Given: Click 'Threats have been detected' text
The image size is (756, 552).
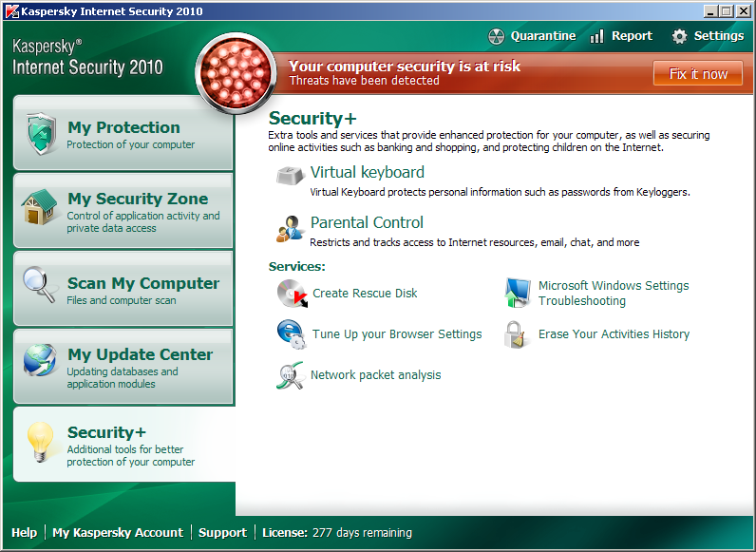Looking at the screenshot, I should pos(365,81).
